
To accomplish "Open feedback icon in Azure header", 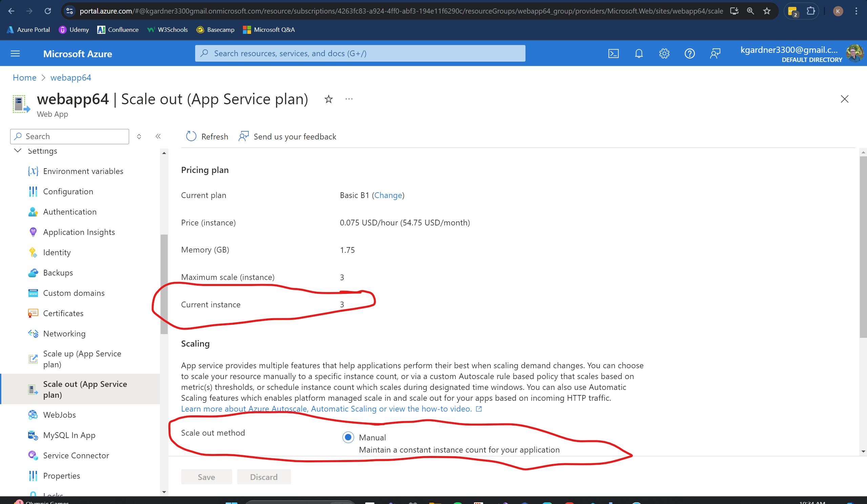I will pyautogui.click(x=715, y=53).
